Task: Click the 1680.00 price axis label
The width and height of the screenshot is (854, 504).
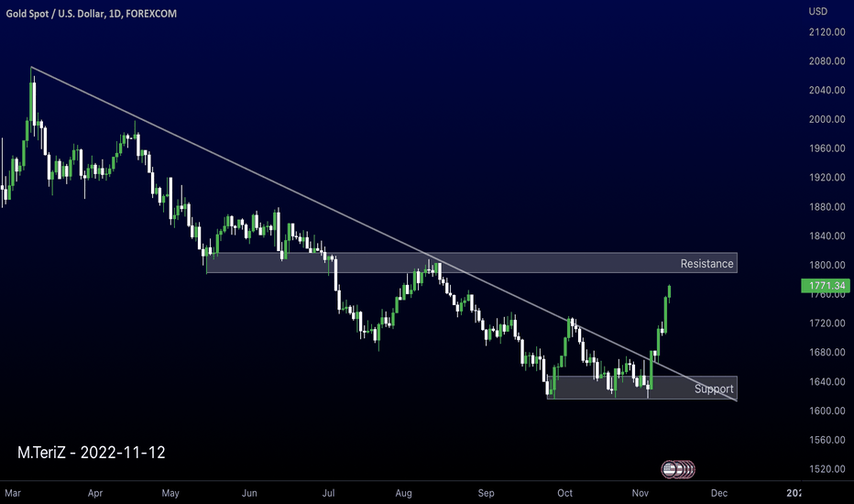Action: coord(827,353)
